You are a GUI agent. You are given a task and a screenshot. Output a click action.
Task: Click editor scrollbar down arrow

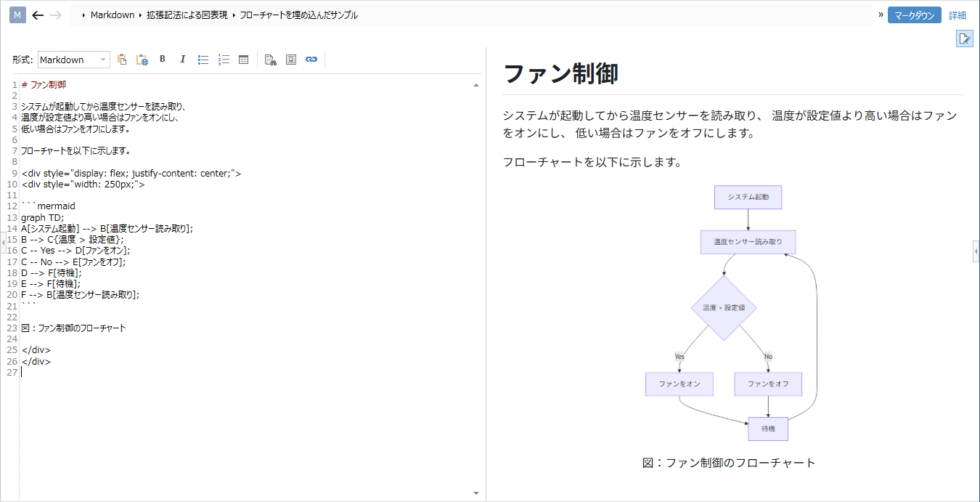[x=476, y=493]
